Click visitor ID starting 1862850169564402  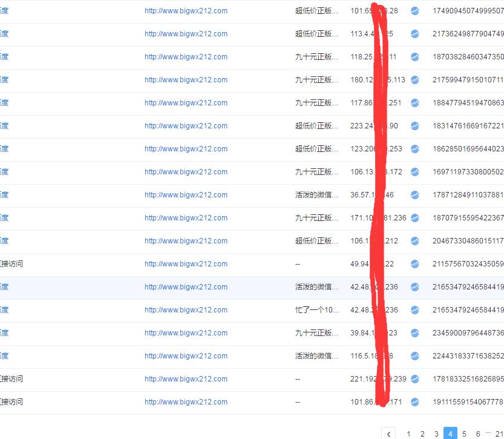(468, 149)
